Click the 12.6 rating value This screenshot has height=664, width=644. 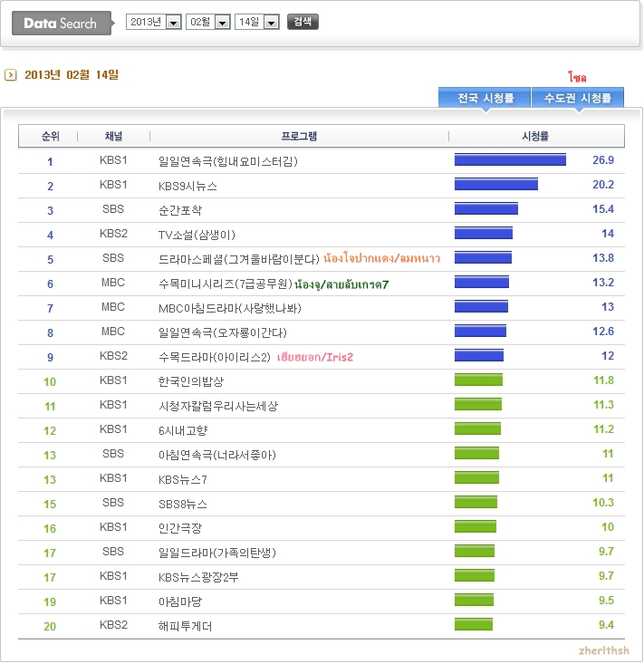[x=603, y=332]
